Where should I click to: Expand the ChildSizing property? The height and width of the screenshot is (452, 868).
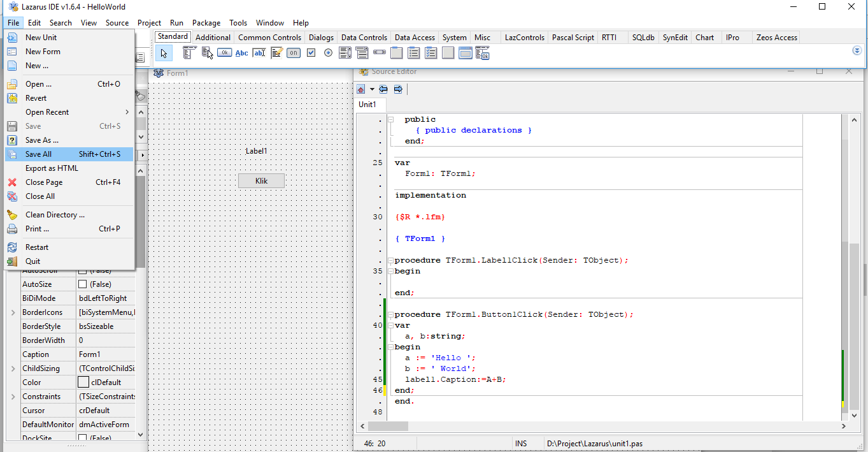(13, 368)
